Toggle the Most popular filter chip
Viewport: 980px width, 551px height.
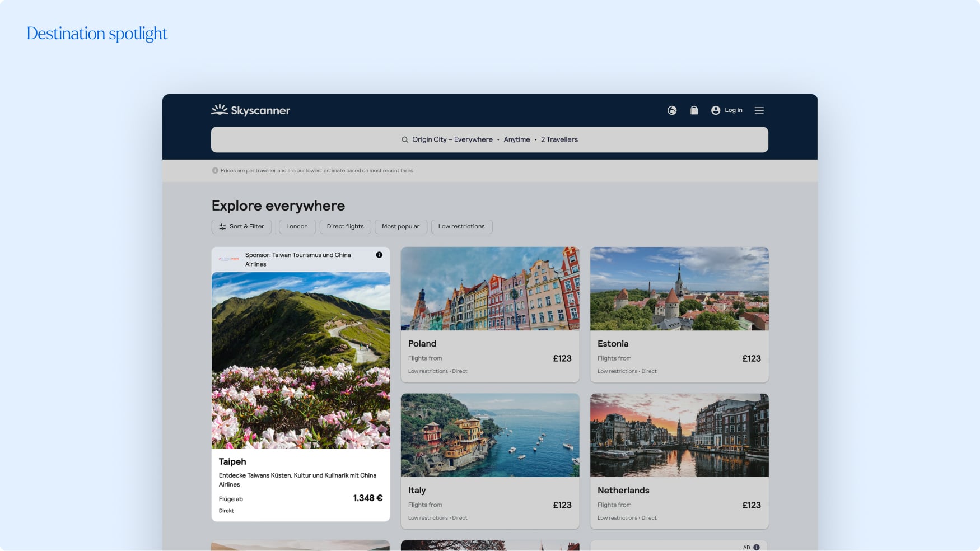coord(400,227)
